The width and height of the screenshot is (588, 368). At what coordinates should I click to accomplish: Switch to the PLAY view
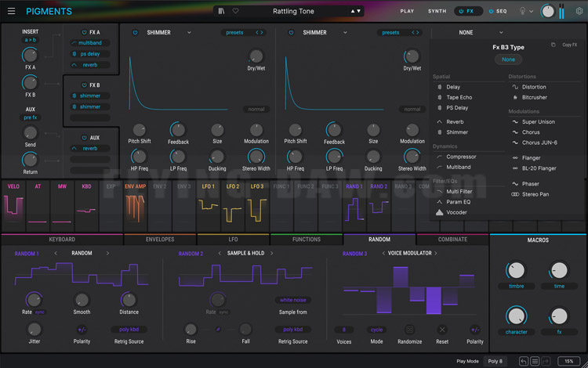tap(407, 11)
